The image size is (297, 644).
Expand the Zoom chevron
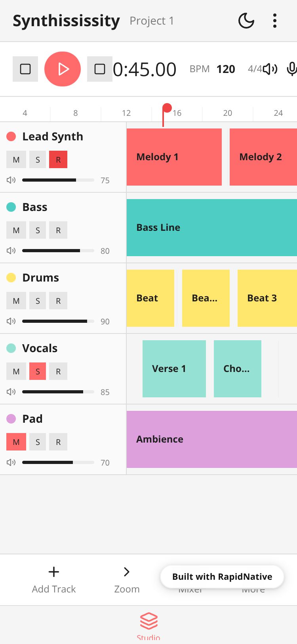click(x=127, y=572)
